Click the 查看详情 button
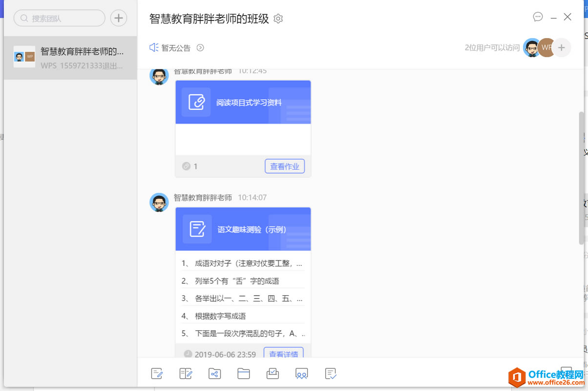Screen dimensions: 588x391 pos(284,353)
